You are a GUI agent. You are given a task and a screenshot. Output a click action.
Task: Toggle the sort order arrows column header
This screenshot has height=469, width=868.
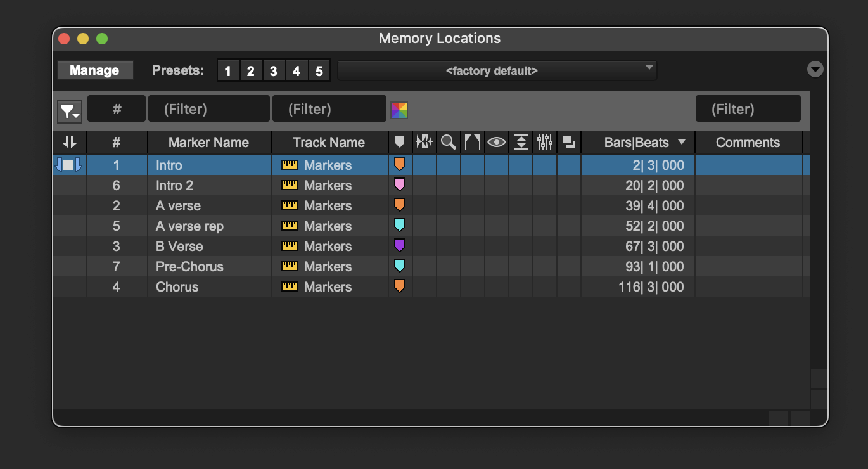tap(70, 143)
